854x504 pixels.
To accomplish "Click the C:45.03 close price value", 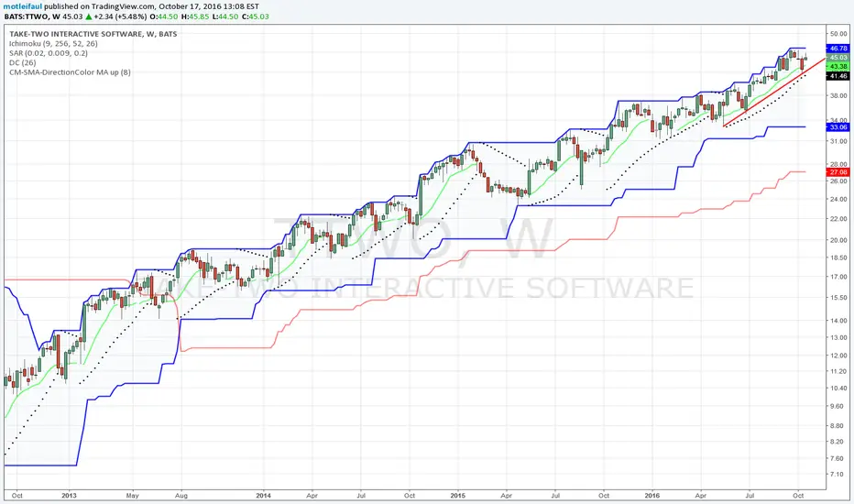I will click(x=255, y=16).
